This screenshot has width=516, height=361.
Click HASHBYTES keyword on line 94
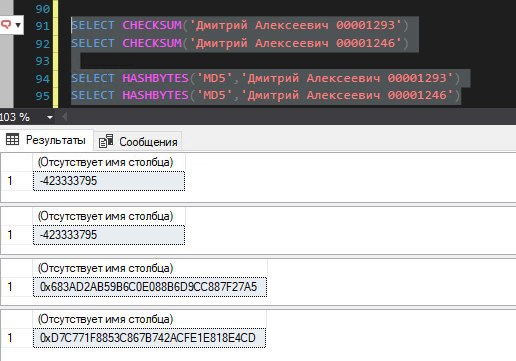point(155,78)
